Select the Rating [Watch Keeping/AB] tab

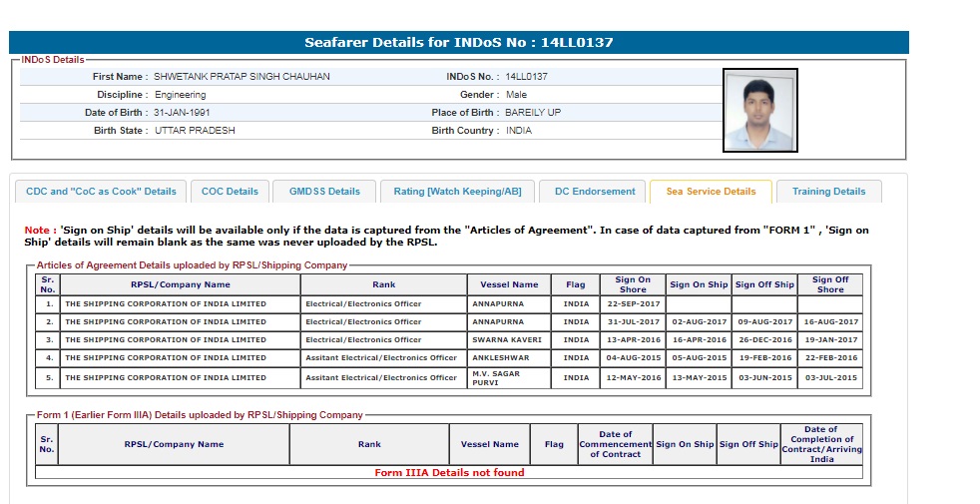(x=457, y=192)
